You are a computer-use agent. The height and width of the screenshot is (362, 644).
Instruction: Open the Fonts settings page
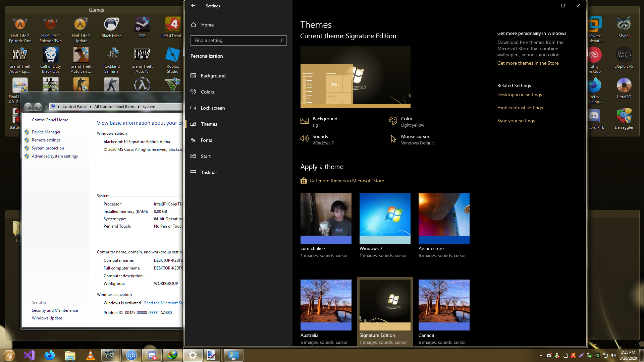(206, 140)
